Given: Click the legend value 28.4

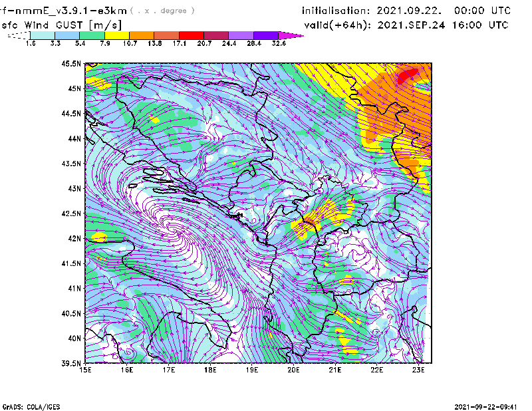Looking at the screenshot, I should tap(254, 43).
